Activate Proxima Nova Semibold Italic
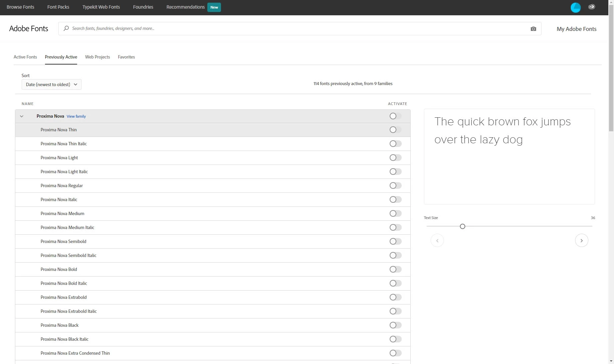The height and width of the screenshot is (364, 614). point(395,255)
